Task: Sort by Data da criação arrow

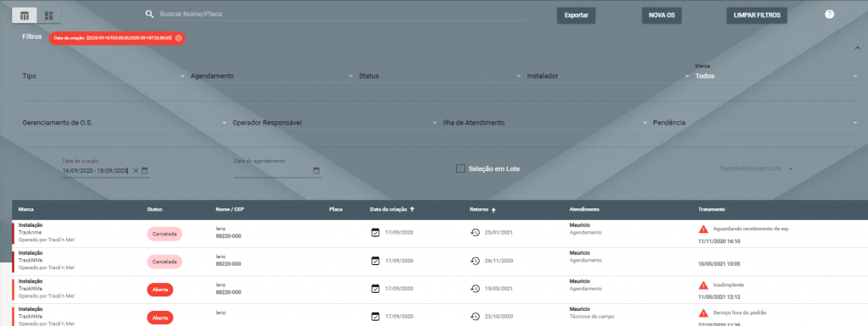Action: (x=413, y=209)
